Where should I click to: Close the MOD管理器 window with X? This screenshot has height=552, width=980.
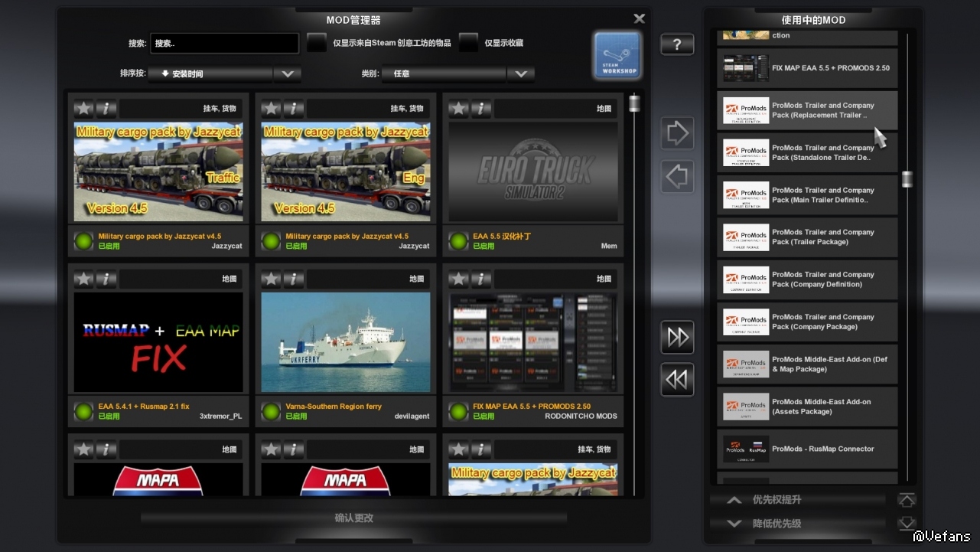coord(640,18)
